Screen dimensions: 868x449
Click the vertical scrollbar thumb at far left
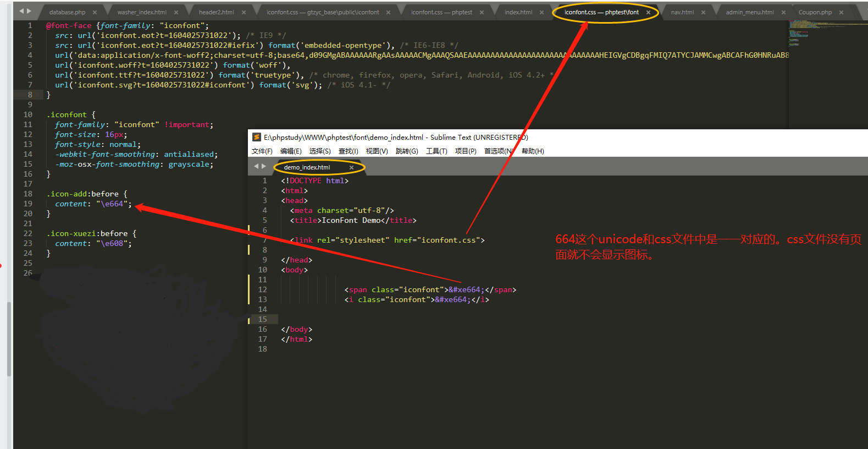click(9, 339)
